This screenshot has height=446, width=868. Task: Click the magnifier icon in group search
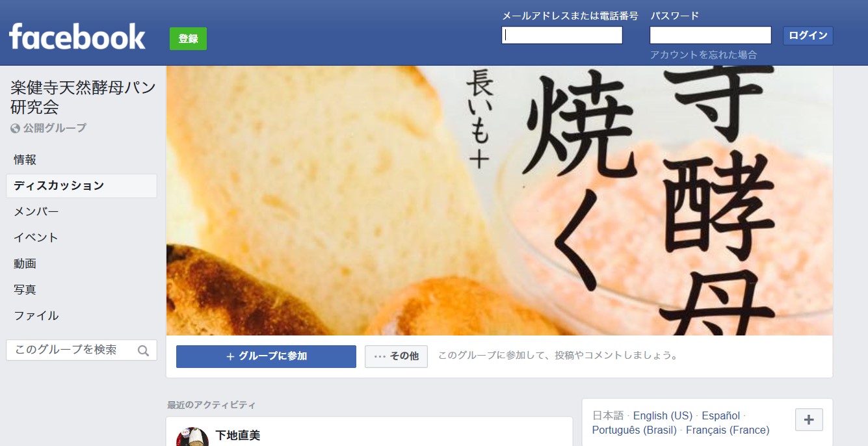coord(144,351)
